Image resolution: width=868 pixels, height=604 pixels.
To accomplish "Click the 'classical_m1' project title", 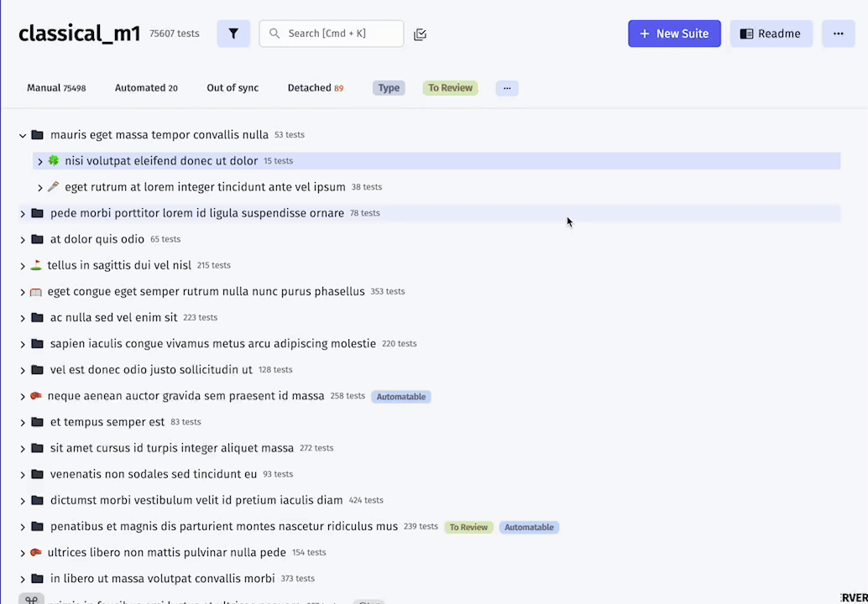I will [x=79, y=34].
